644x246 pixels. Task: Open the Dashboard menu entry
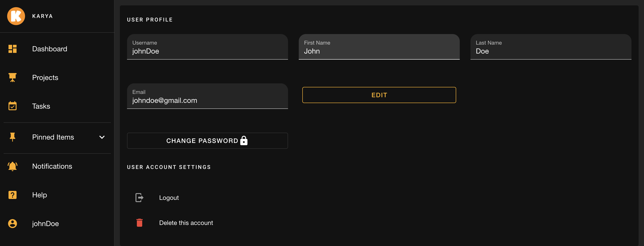point(49,49)
